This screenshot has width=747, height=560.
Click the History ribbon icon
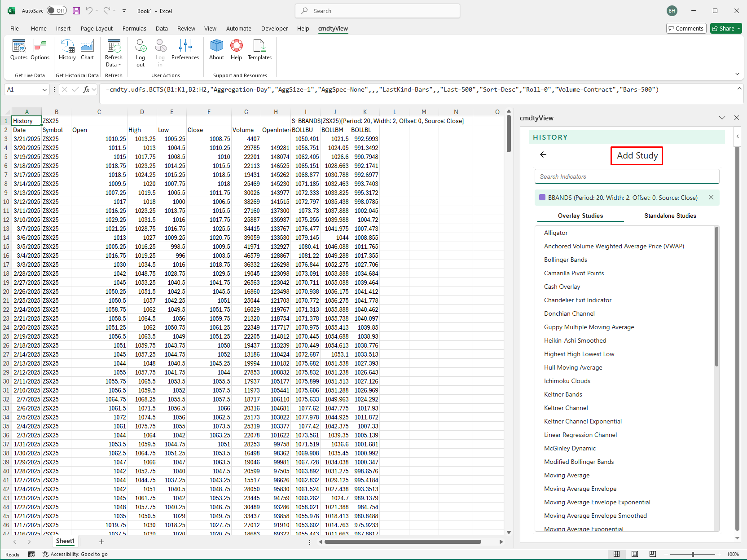(x=67, y=50)
